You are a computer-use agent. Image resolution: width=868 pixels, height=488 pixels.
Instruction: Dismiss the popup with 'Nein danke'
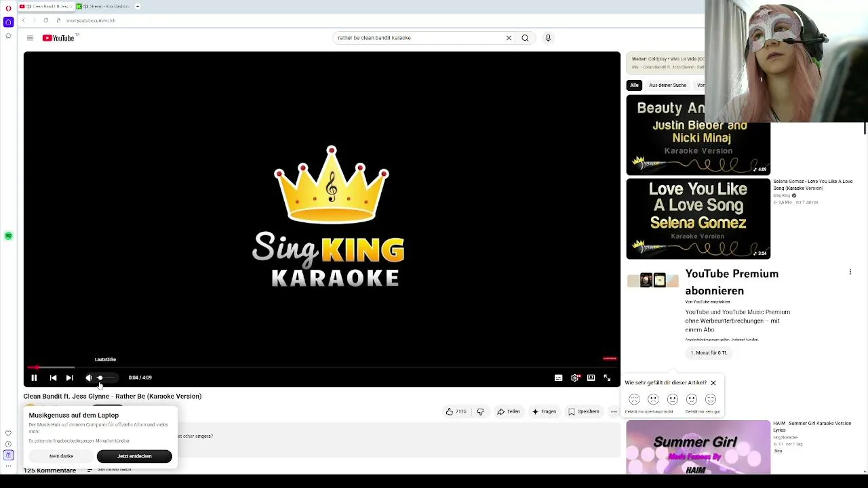62,456
